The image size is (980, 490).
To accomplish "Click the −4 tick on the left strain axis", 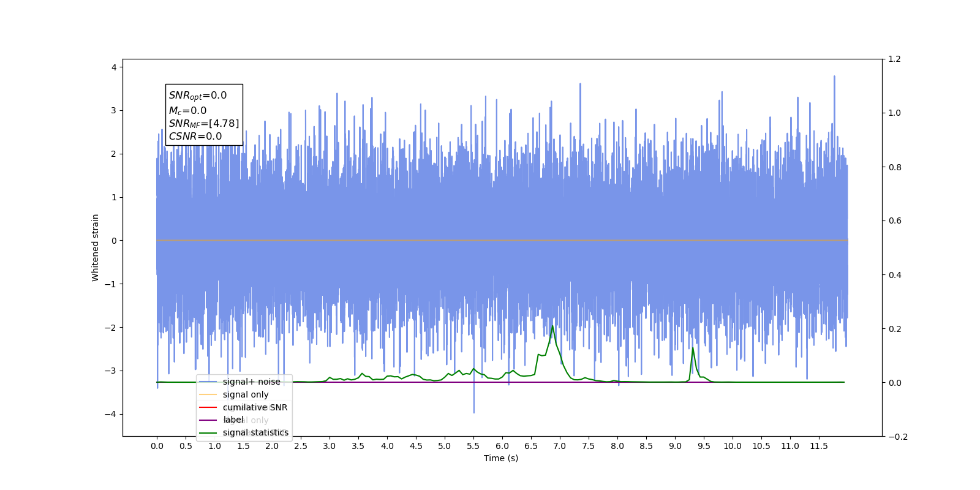I will pos(110,415).
